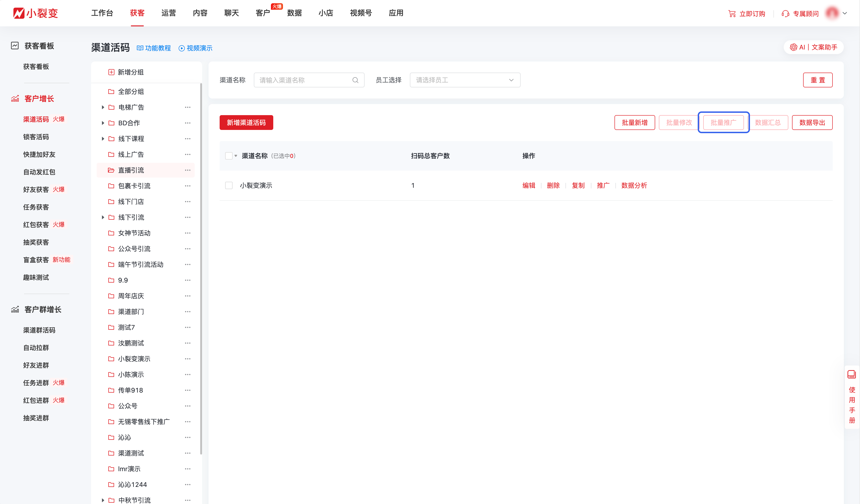Open the 运营 menu item
The height and width of the screenshot is (504, 860).
point(169,13)
